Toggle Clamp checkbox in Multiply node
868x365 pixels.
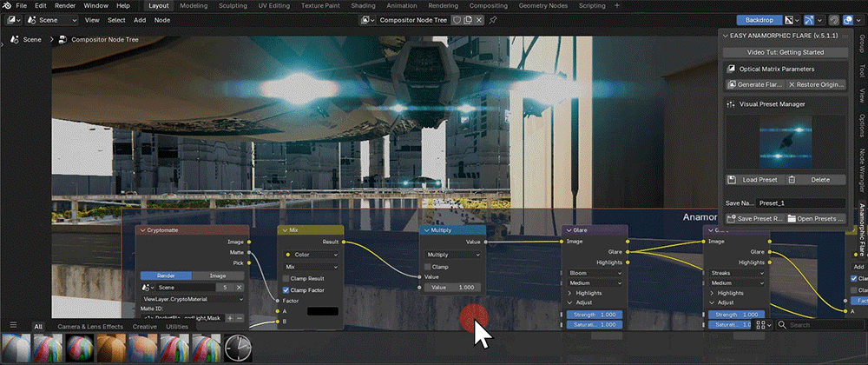(x=428, y=267)
